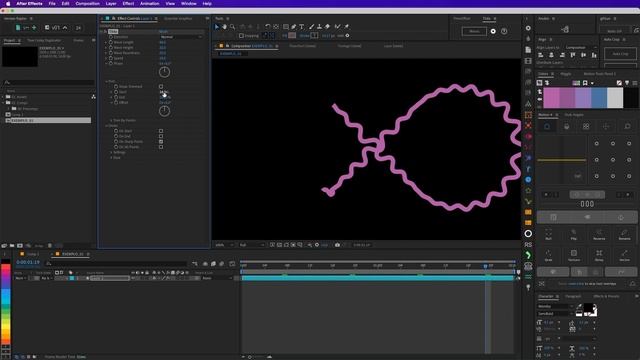The height and width of the screenshot is (360, 640).
Task: Select the Rotation tool in toolbar
Action: tap(268, 27)
